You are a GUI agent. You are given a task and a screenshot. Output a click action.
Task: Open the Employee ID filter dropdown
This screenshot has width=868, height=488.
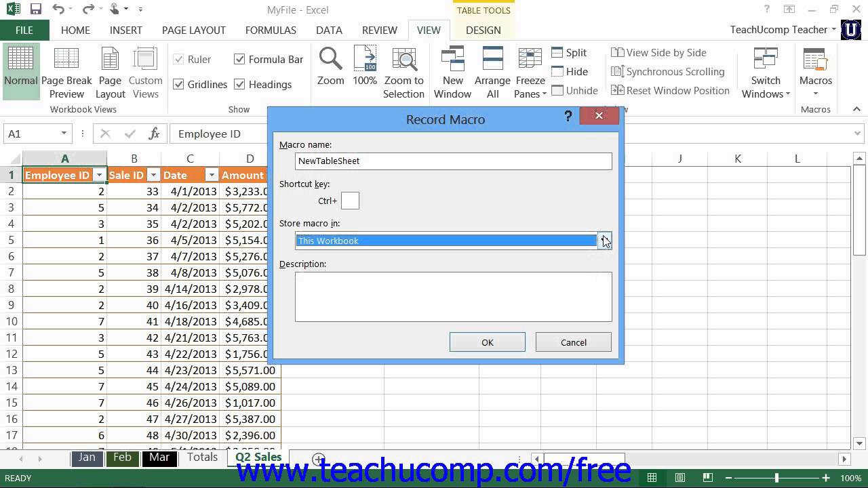(x=99, y=175)
